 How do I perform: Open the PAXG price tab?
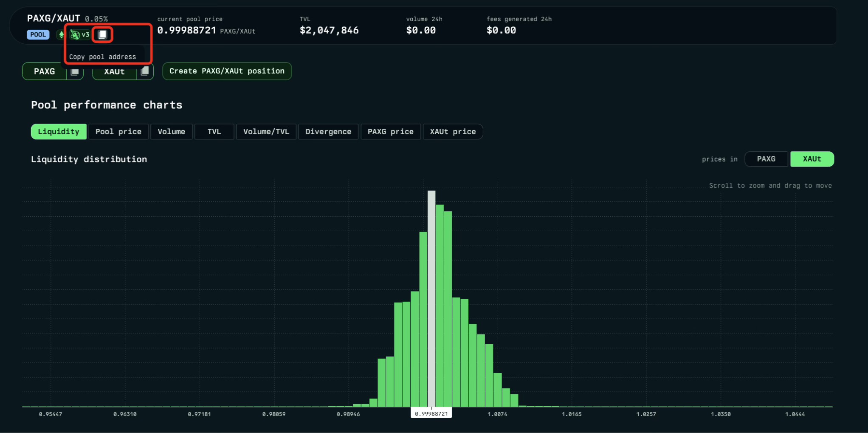click(x=390, y=132)
